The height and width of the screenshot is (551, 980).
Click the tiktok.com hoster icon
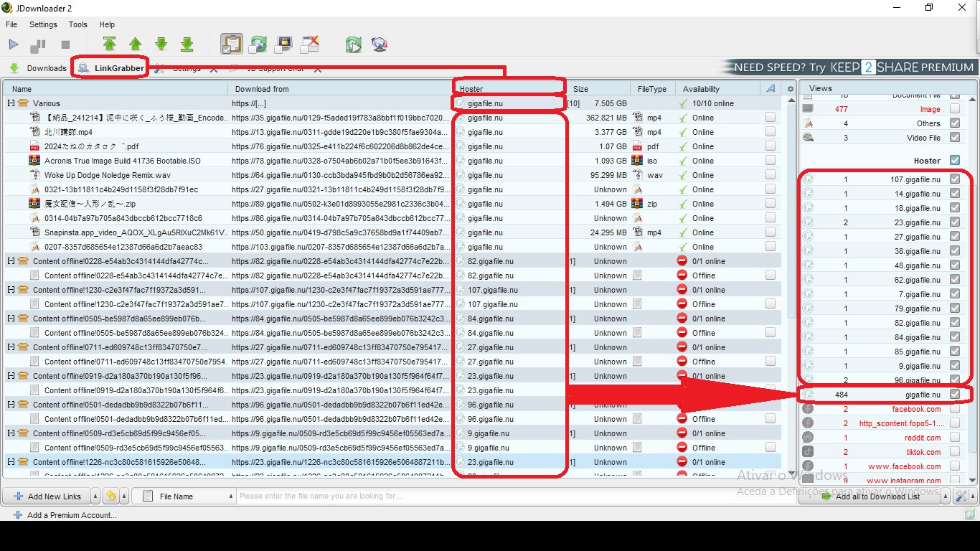tap(808, 452)
